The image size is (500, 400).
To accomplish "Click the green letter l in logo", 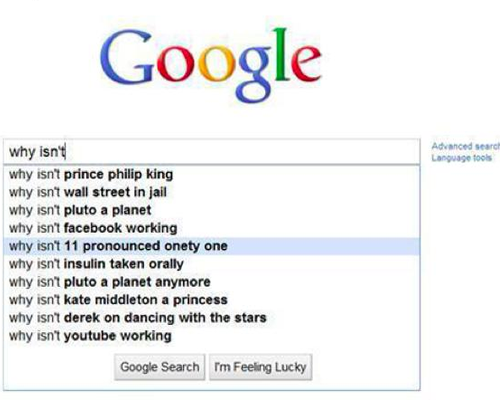I will point(281,54).
